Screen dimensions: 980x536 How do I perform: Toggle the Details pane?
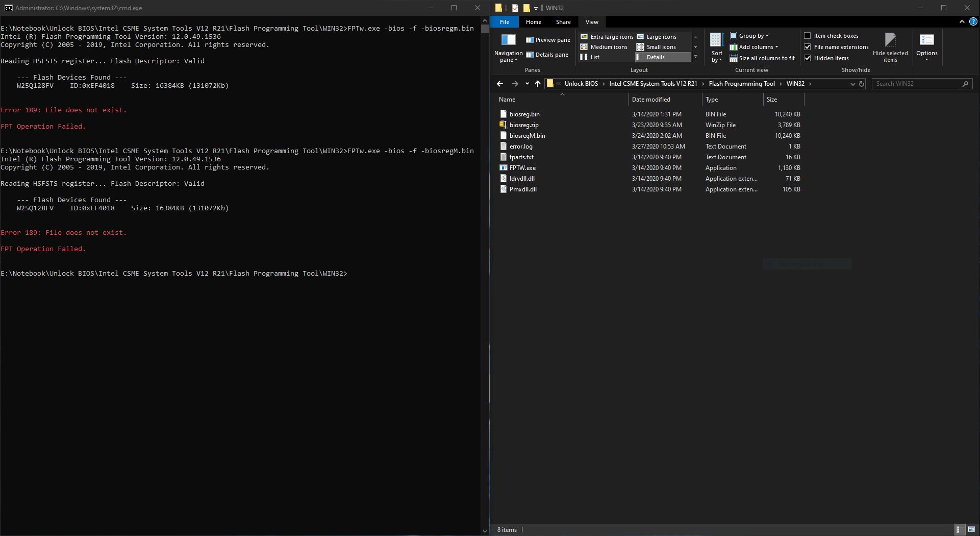tap(547, 55)
